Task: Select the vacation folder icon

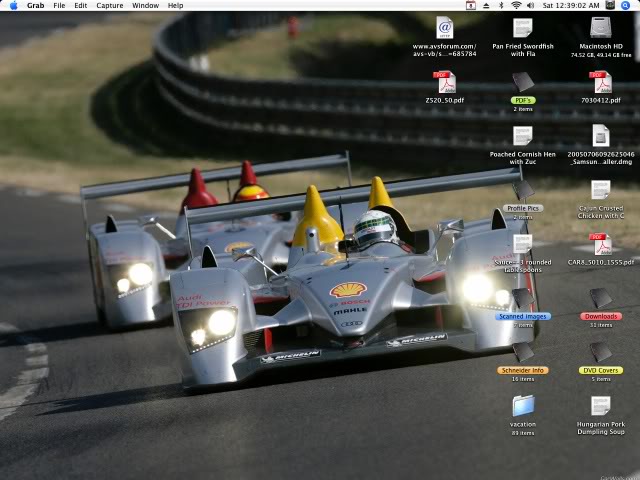Action: pos(523,405)
